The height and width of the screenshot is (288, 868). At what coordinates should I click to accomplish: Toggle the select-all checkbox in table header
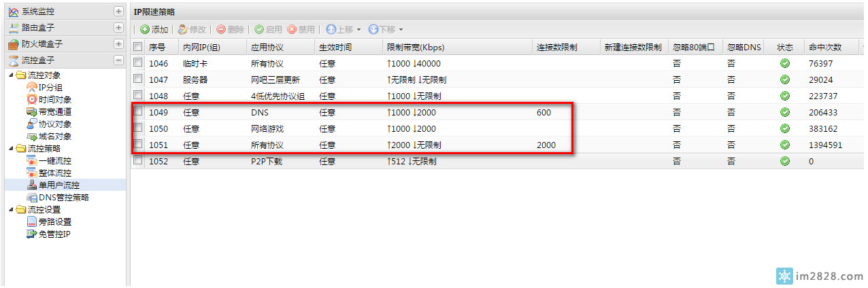click(138, 47)
